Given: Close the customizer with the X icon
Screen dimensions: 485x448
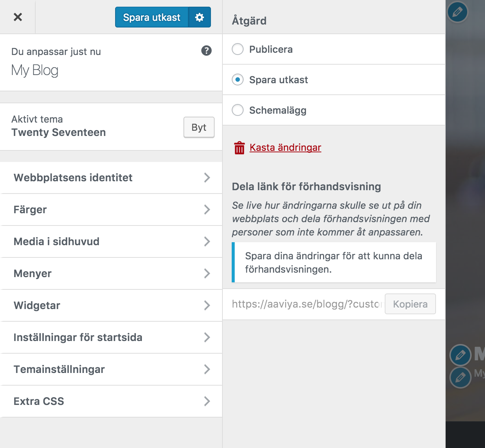Looking at the screenshot, I should (x=17, y=17).
